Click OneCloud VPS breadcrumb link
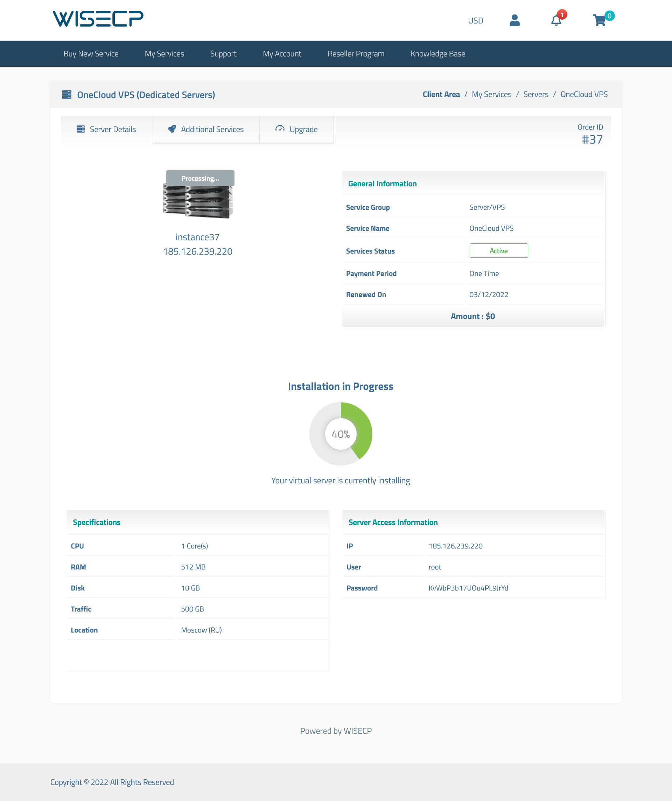 [583, 95]
